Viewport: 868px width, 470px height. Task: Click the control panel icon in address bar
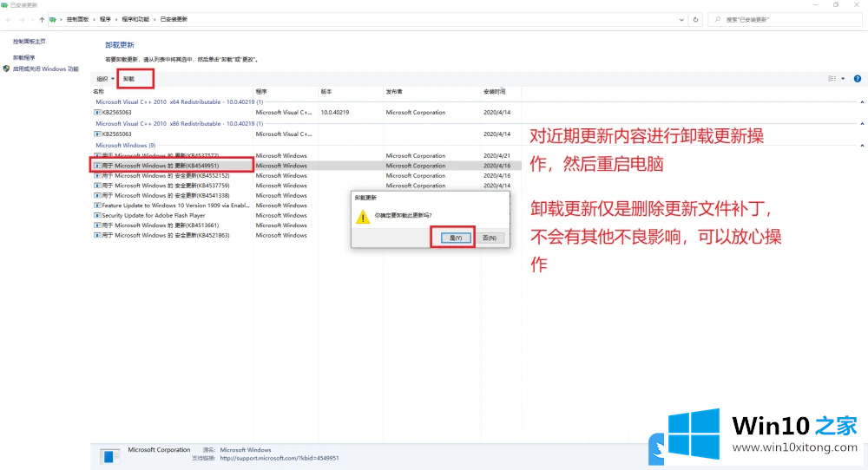pos(55,19)
